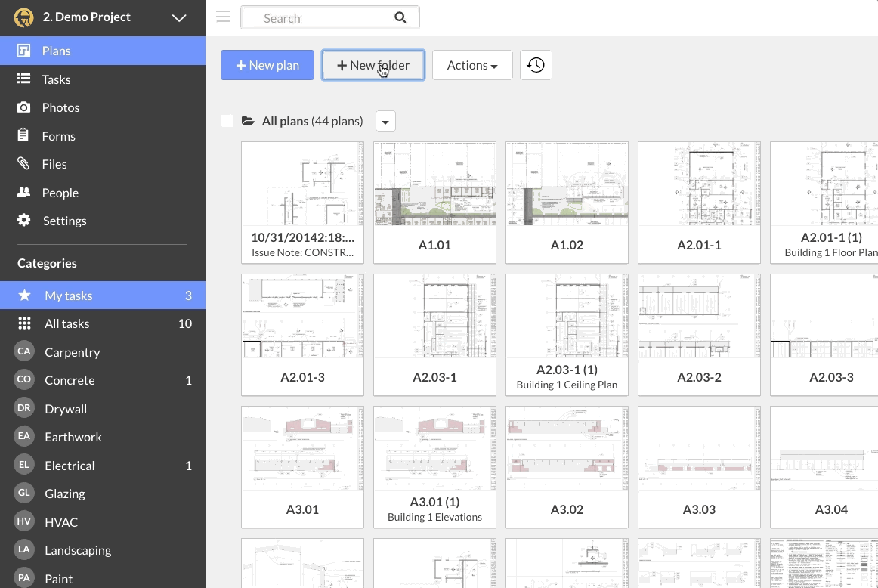This screenshot has width=878, height=588.
Task: Click the hamburger menu icon
Action: (223, 17)
